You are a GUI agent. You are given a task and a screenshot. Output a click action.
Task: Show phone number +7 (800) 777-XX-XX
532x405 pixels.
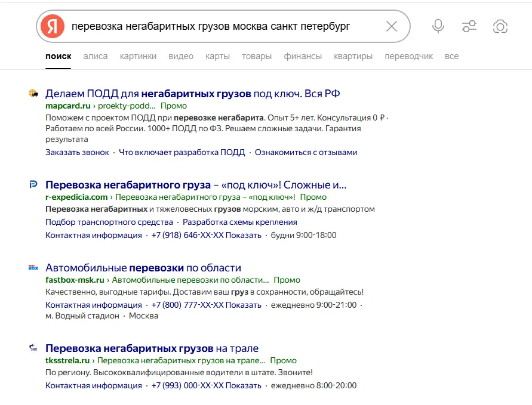tap(206, 305)
